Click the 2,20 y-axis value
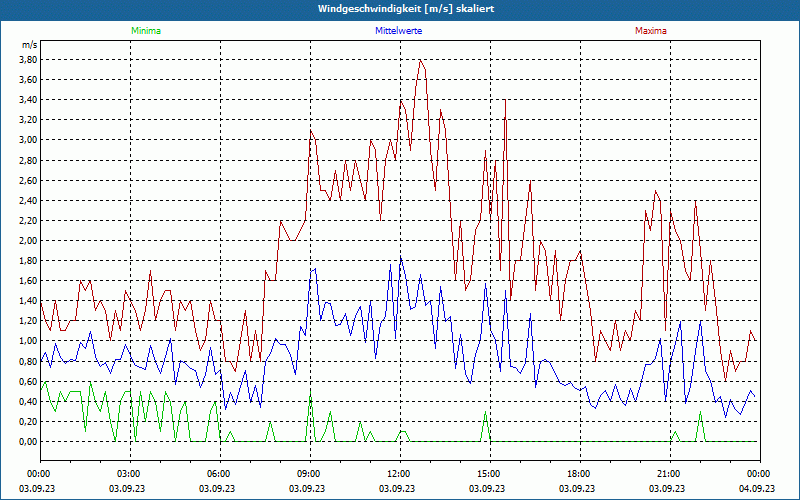This screenshot has height=500, width=800. point(28,220)
